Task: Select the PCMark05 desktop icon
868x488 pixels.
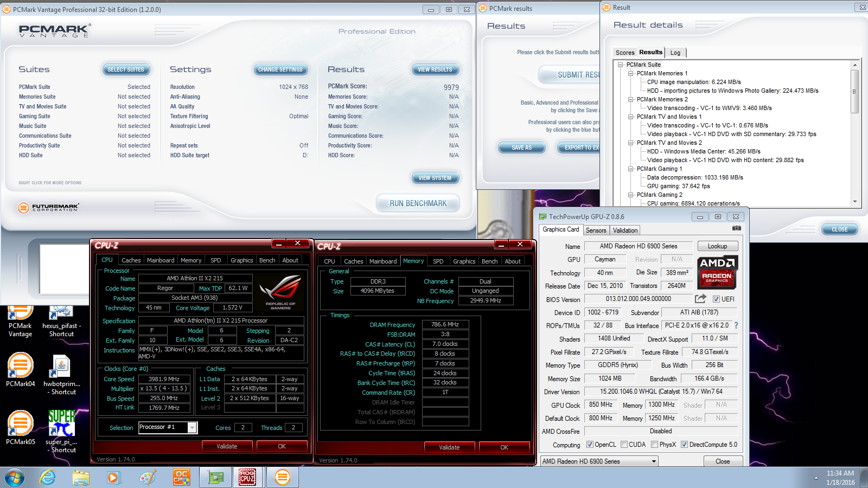Action: point(20,428)
